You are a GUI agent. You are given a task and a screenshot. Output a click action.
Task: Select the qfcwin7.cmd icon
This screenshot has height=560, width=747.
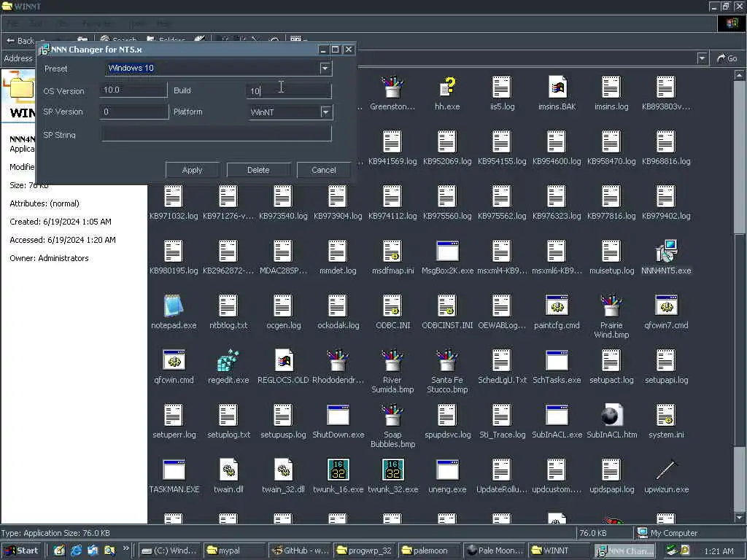point(666,306)
